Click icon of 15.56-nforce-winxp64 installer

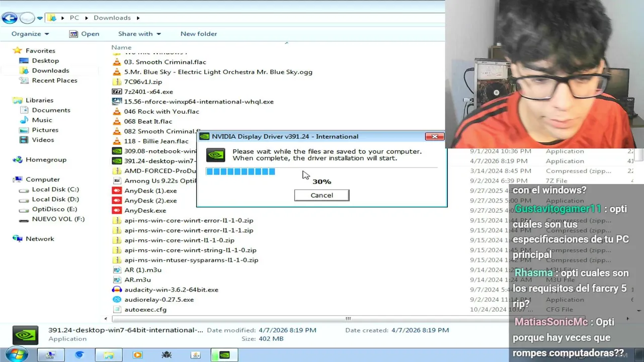click(117, 102)
